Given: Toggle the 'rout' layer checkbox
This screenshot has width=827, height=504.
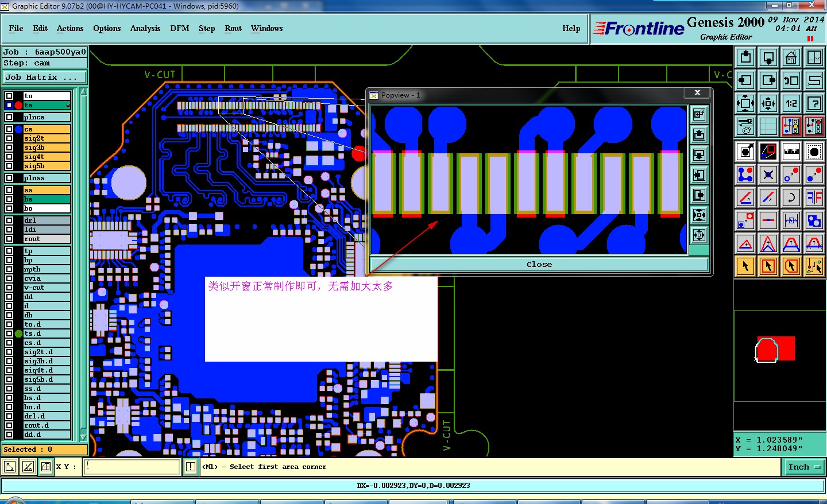Looking at the screenshot, I should coord(9,239).
